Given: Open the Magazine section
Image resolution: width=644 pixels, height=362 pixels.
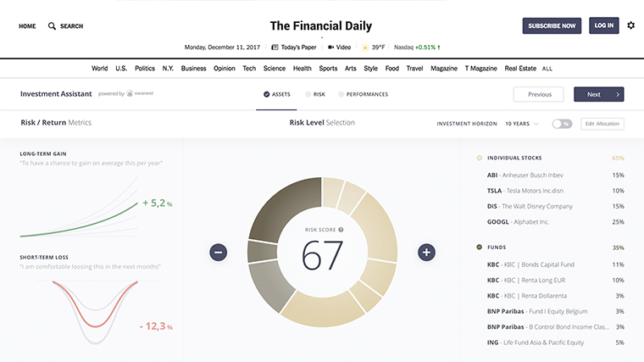Looking at the screenshot, I should [444, 68].
